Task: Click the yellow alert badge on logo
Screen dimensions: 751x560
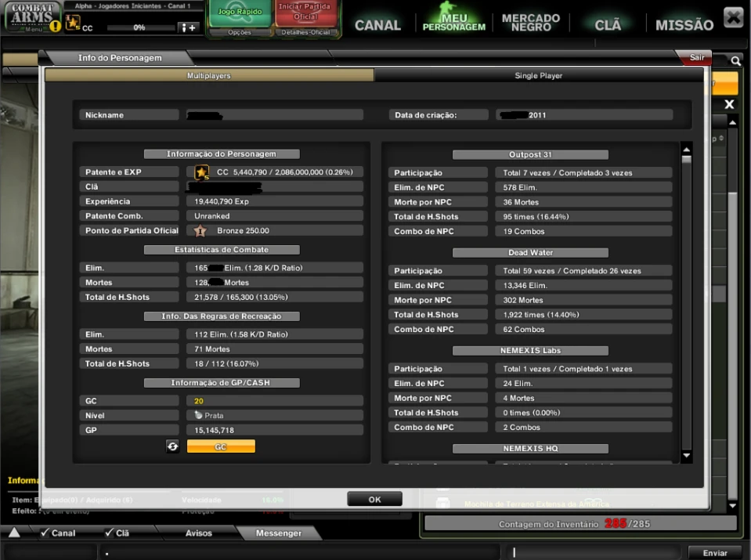Action: click(55, 26)
